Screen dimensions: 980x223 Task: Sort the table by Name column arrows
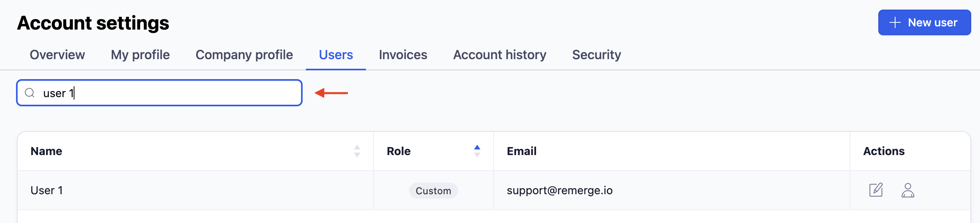click(x=357, y=151)
